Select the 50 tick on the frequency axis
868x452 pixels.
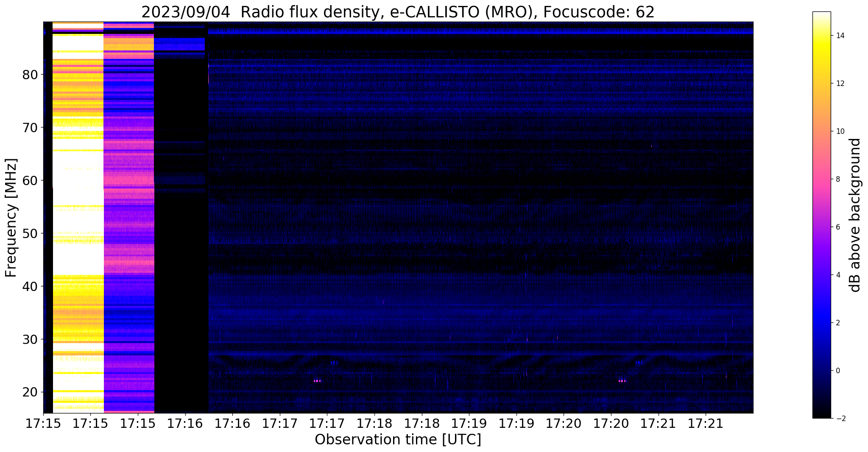click(30, 233)
